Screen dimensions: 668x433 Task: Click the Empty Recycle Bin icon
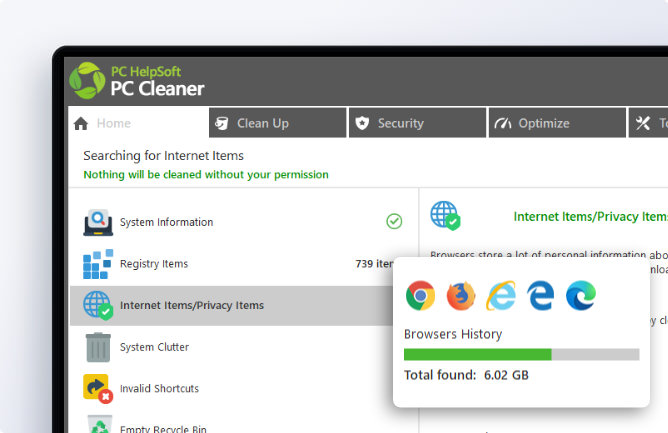click(x=98, y=424)
